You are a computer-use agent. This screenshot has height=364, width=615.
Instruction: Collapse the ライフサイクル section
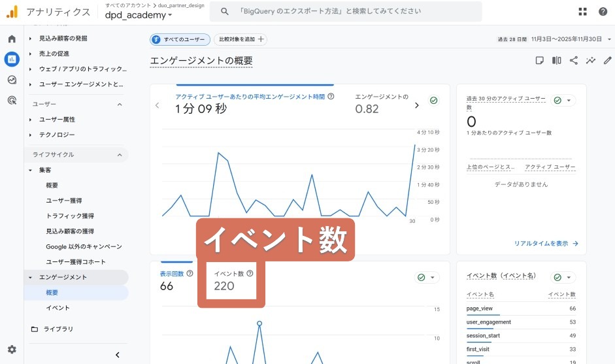[x=120, y=155]
